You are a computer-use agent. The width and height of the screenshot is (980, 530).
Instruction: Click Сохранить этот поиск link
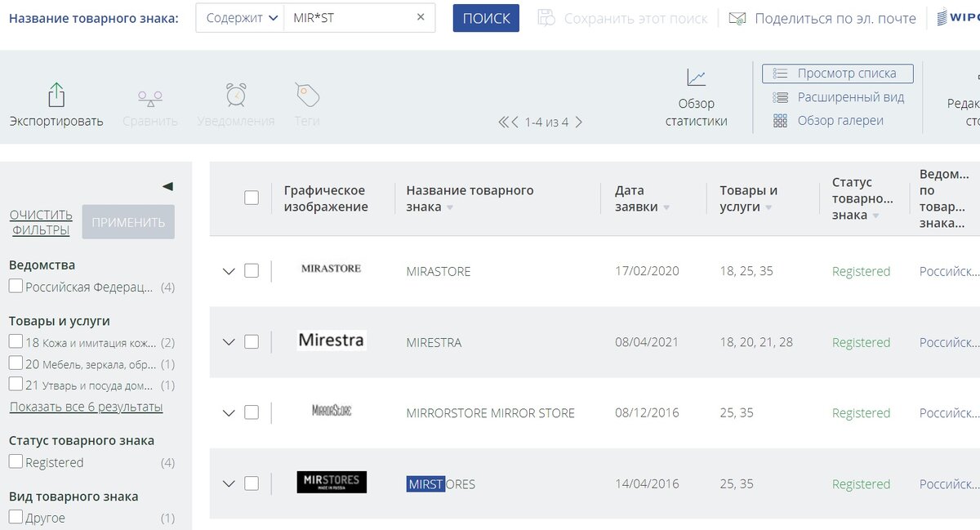click(635, 18)
